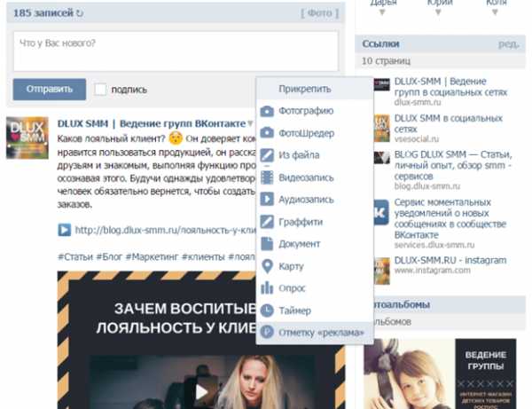Select ФотоШредер from the attach menu

click(x=315, y=133)
